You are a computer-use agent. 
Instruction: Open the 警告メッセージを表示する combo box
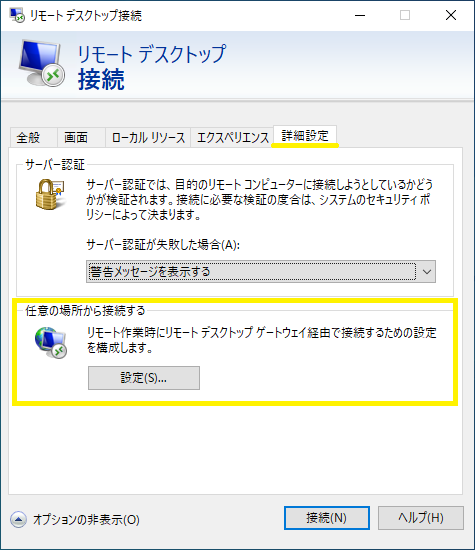point(261,271)
